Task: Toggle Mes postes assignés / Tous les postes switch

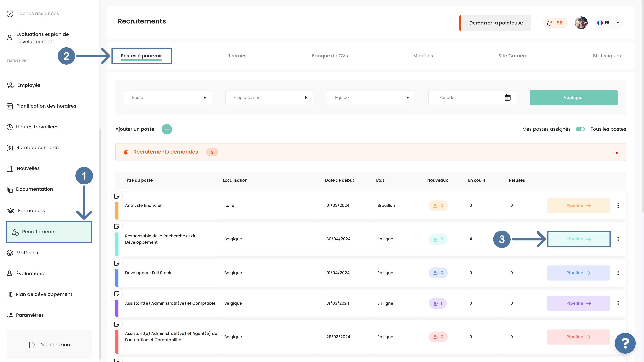Action: (580, 129)
